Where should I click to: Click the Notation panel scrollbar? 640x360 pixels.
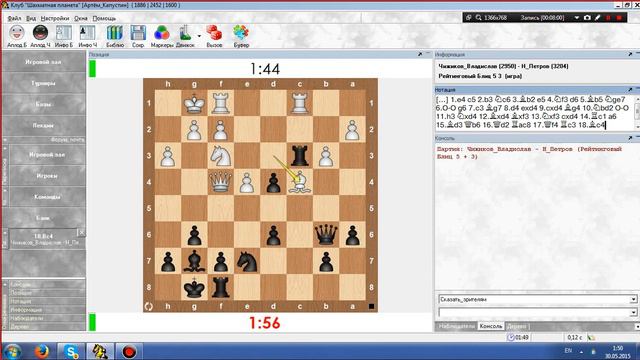coord(637,113)
